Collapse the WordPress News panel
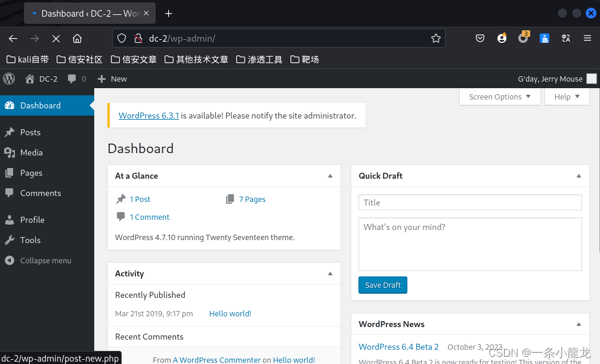Viewport: 600px width, 364px height. click(579, 324)
